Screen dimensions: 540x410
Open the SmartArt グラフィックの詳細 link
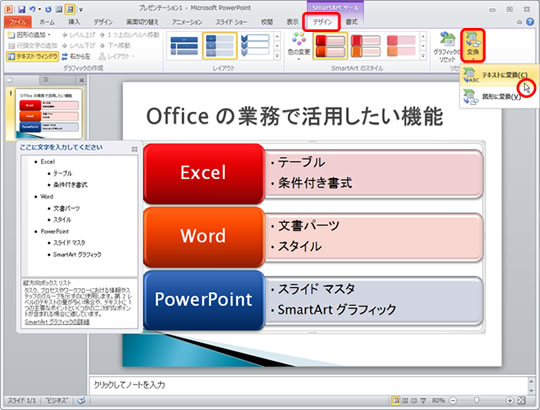click(57, 322)
